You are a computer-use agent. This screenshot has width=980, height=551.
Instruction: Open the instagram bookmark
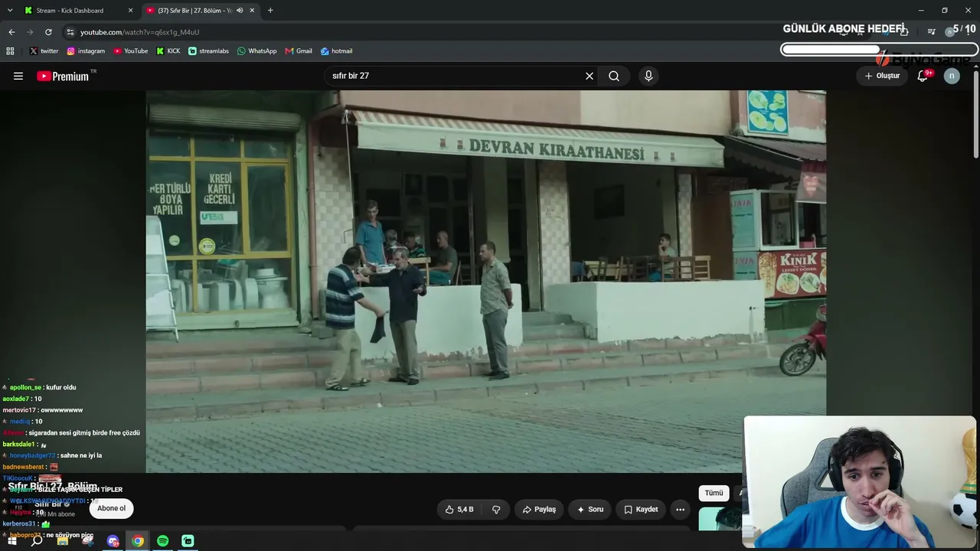86,51
